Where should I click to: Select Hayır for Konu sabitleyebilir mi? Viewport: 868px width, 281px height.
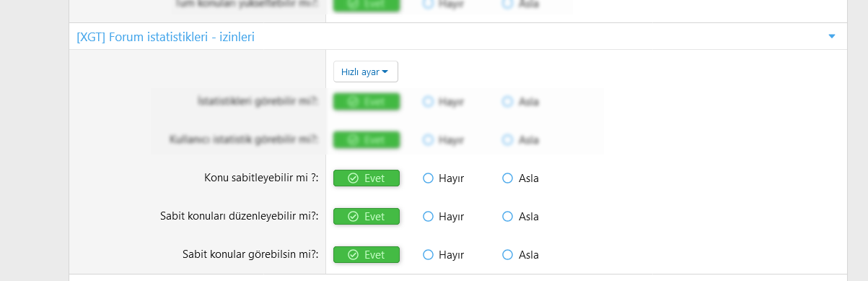(x=443, y=178)
